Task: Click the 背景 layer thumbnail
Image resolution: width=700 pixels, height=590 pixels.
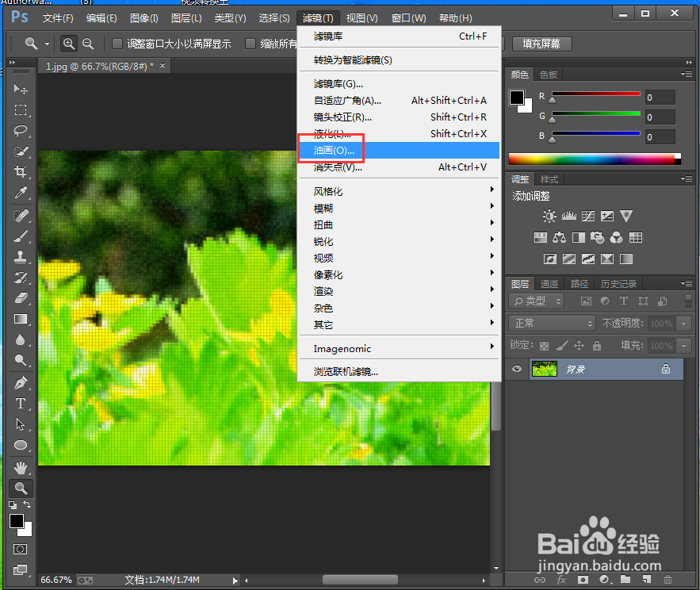Action: pos(544,369)
